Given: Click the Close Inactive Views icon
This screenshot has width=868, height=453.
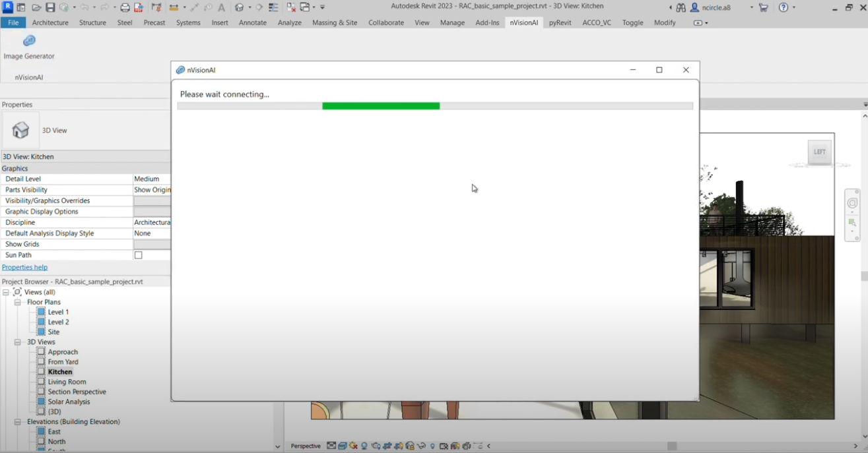Looking at the screenshot, I should coord(291,7).
